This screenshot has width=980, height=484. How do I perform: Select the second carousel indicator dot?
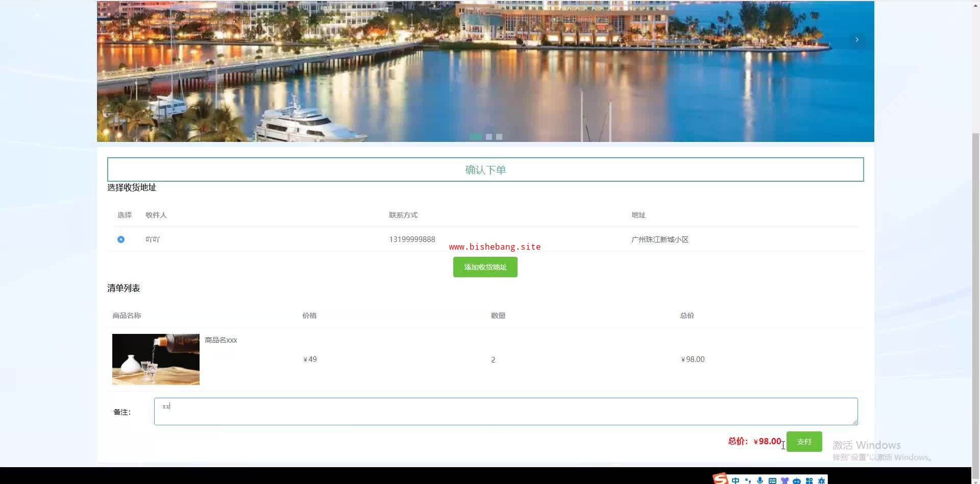tap(489, 137)
